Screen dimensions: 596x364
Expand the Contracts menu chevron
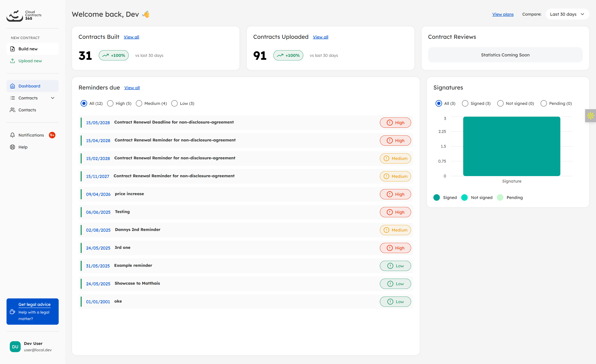[53, 98]
